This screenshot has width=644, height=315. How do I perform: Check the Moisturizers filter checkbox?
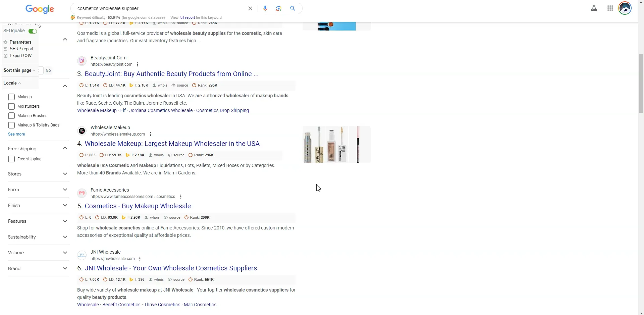[x=11, y=106]
